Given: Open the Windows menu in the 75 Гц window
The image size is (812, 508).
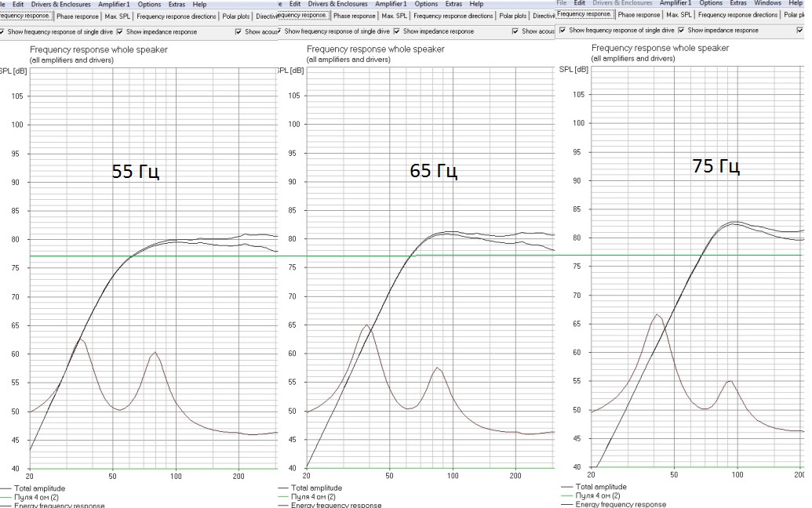Looking at the screenshot, I should coord(767,3).
